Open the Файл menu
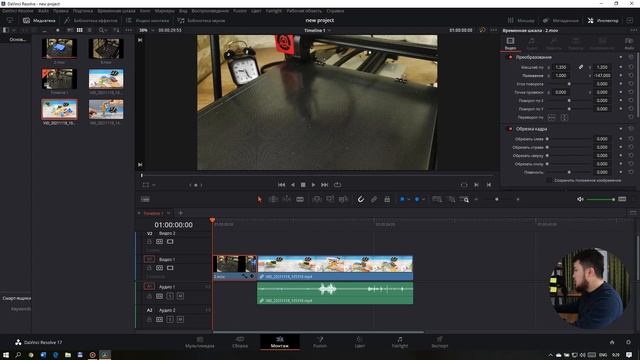 43,11
